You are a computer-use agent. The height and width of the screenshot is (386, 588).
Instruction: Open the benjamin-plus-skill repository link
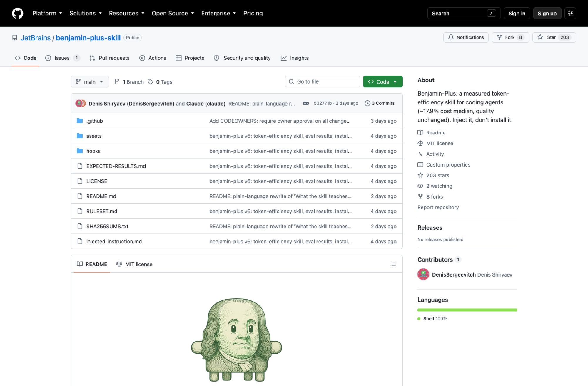[x=88, y=38]
